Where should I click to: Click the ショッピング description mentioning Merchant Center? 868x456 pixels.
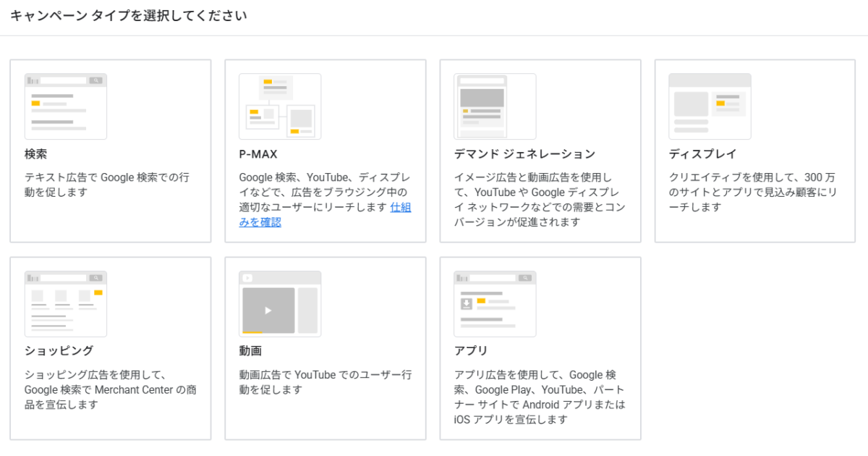[x=110, y=389]
